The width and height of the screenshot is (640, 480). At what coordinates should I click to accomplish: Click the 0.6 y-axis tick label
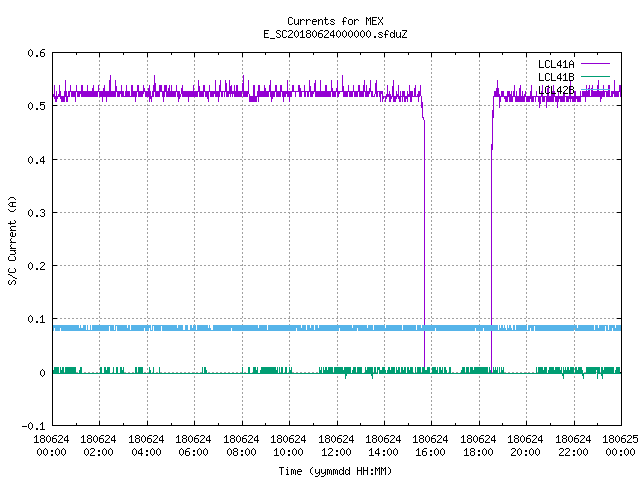coord(36,53)
